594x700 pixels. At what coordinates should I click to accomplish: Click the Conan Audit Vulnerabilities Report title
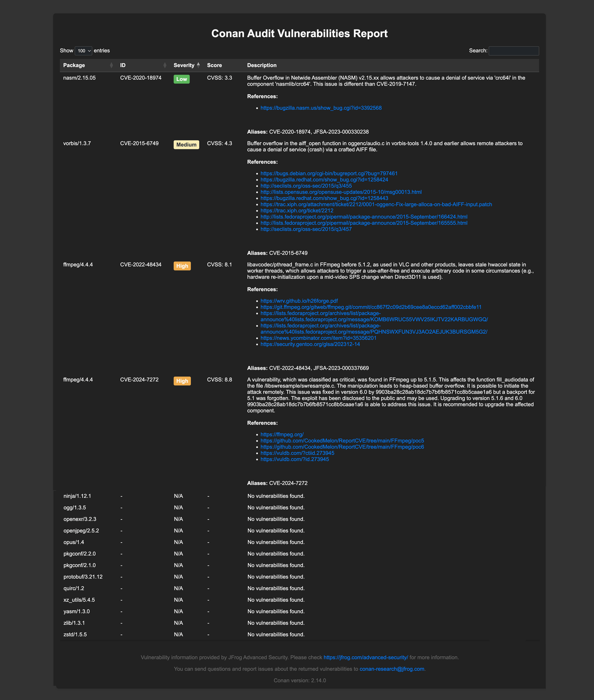tap(299, 34)
